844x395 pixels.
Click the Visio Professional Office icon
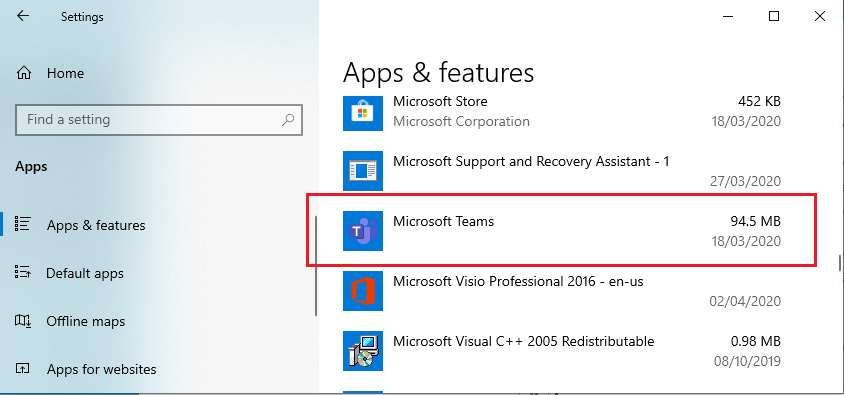point(363,291)
